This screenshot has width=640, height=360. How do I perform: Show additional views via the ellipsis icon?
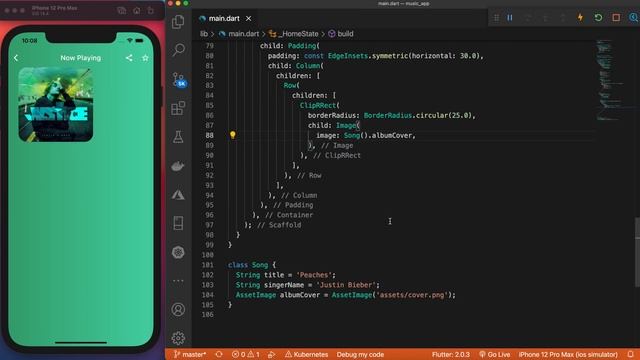[178, 281]
